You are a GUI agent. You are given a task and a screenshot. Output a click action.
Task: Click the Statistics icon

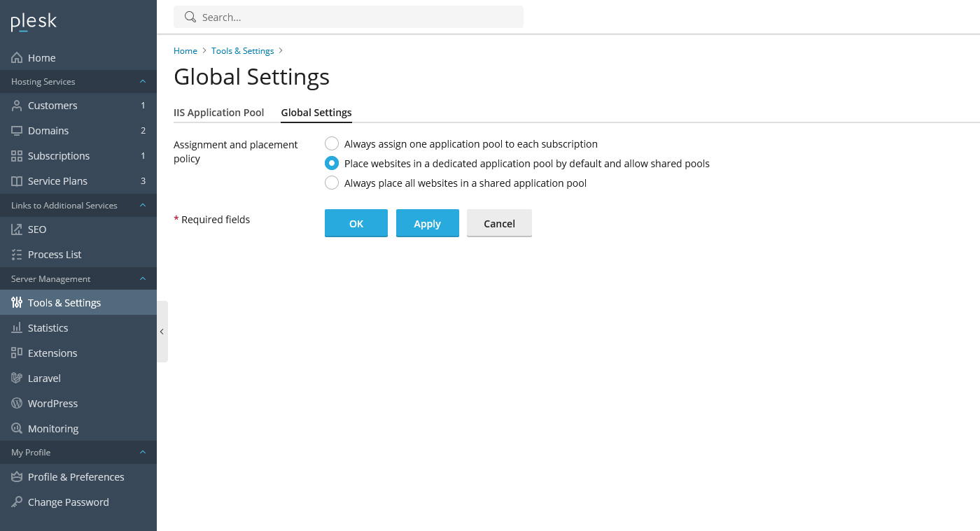pyautogui.click(x=15, y=327)
